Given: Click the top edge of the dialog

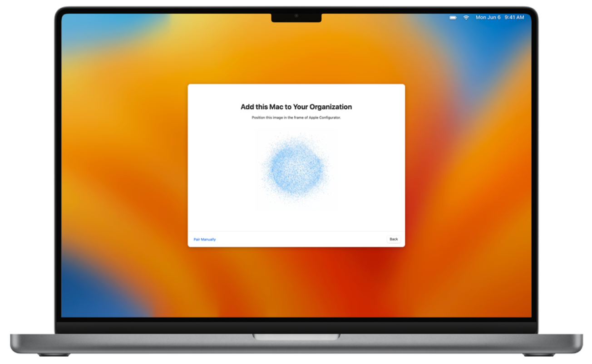Looking at the screenshot, I should 296,84.
